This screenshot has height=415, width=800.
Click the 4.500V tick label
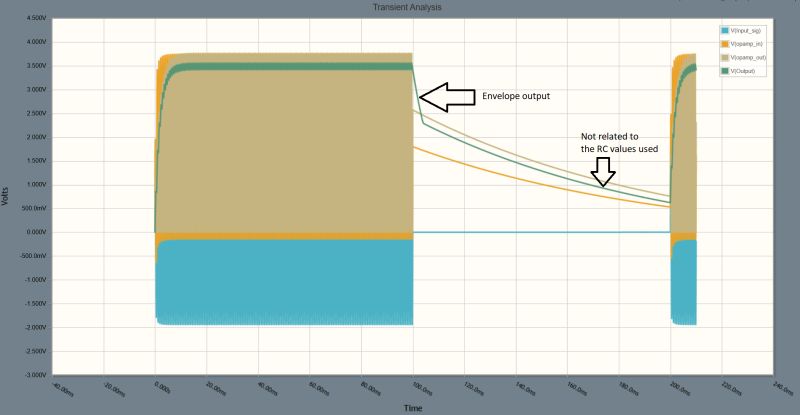click(36, 18)
